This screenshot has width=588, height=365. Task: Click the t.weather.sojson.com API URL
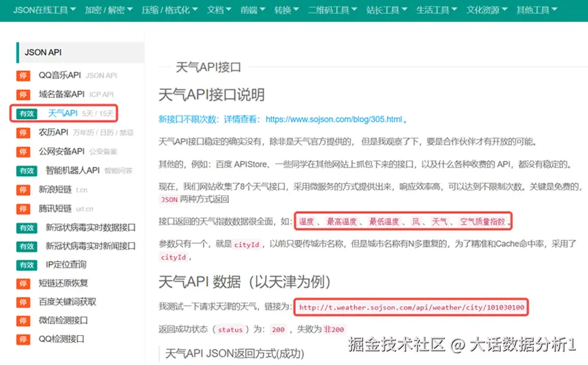(x=412, y=307)
